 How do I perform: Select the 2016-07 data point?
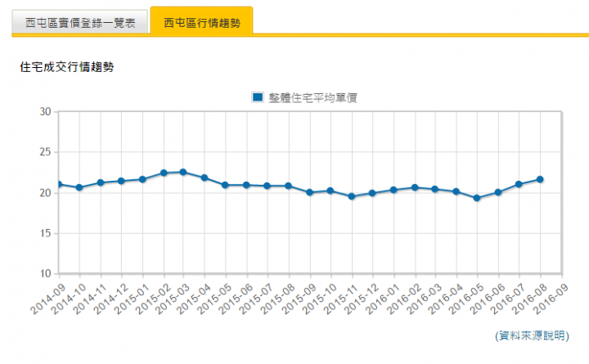click(519, 184)
